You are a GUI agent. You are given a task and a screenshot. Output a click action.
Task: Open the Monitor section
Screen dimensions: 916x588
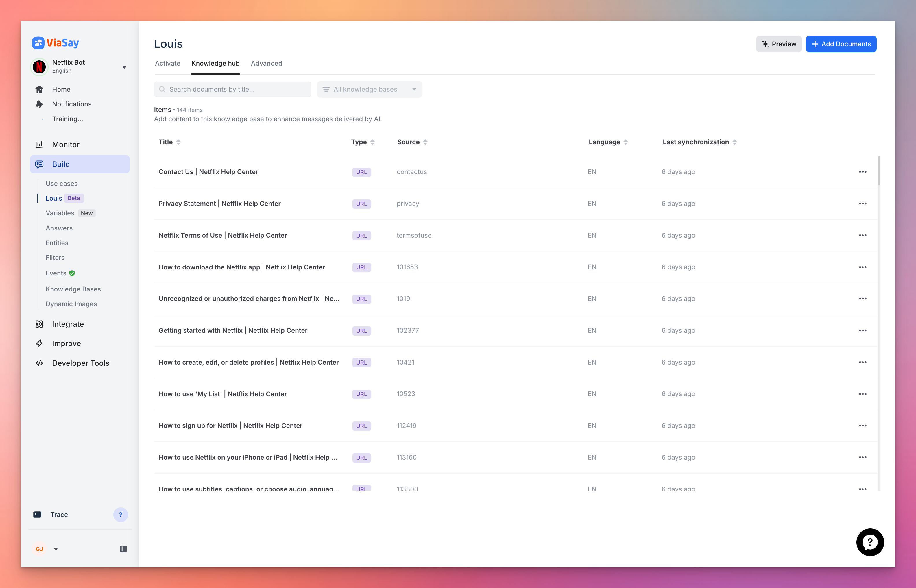tap(66, 145)
